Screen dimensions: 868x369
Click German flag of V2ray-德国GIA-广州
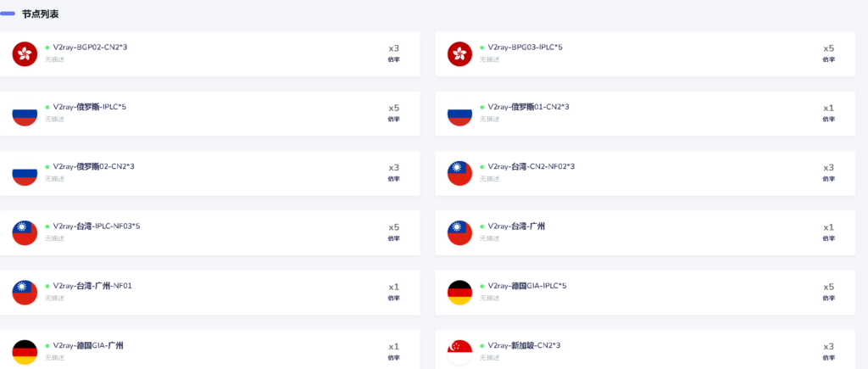[x=25, y=352]
